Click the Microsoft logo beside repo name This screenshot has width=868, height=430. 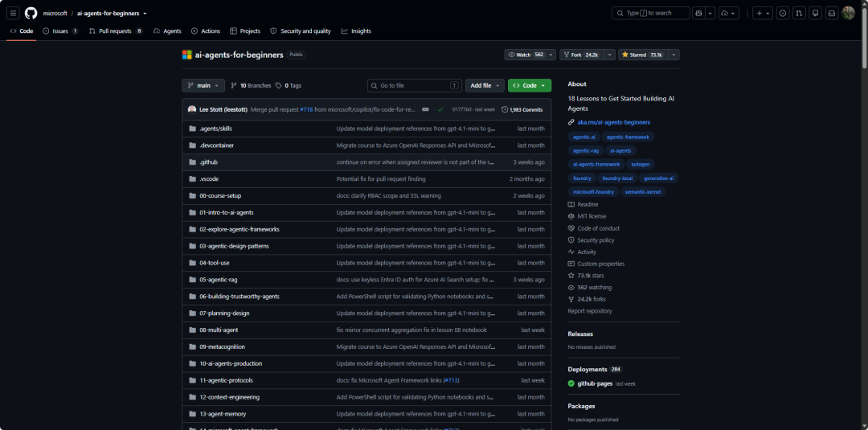coord(187,55)
